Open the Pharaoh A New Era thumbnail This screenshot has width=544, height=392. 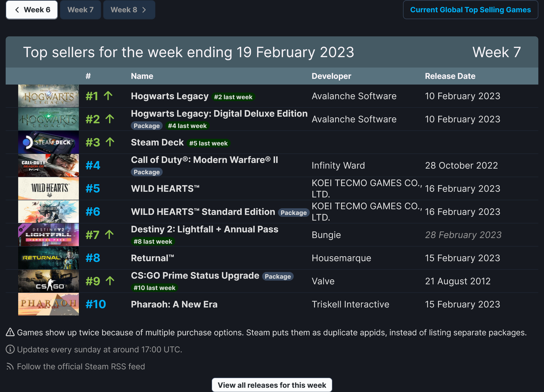point(48,304)
